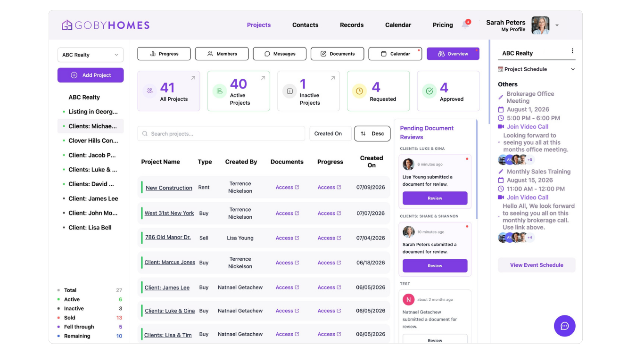Open Documents Access for 786 Old Manor Dr.

pos(287,238)
